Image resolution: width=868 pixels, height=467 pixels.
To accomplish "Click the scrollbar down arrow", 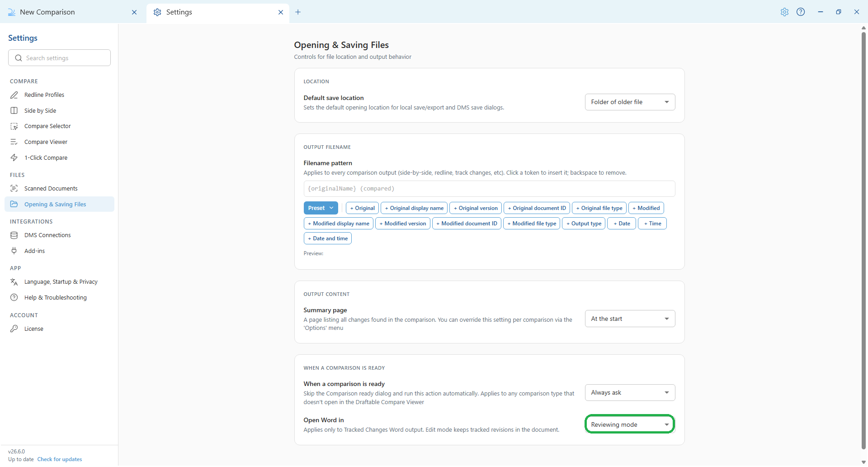I will coord(863,462).
